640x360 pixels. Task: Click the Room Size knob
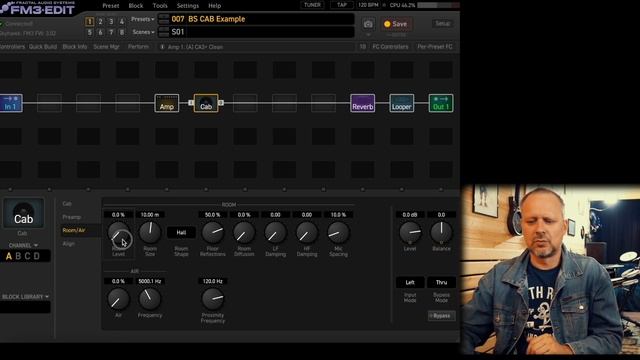(x=150, y=233)
